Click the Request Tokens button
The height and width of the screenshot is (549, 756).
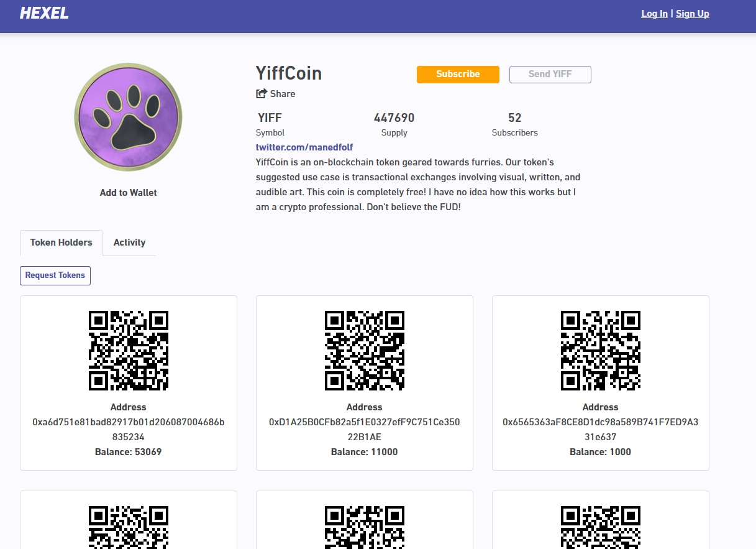pyautogui.click(x=55, y=275)
